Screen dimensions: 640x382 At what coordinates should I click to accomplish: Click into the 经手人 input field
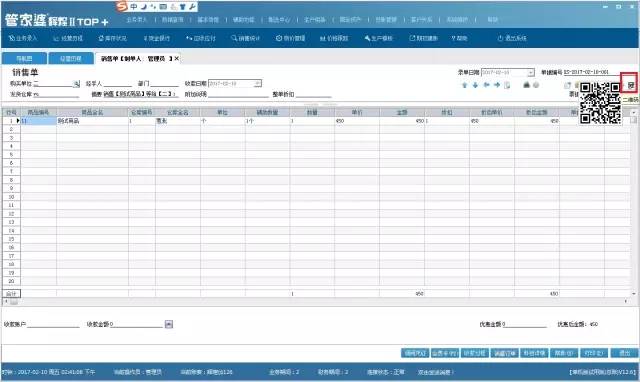point(118,84)
